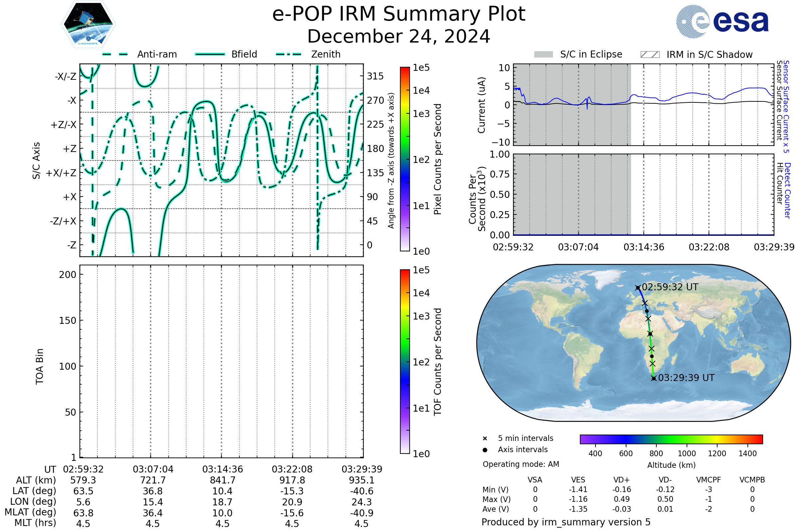Click the Altitude (km) colorbar
The image size is (798, 532).
671,439
